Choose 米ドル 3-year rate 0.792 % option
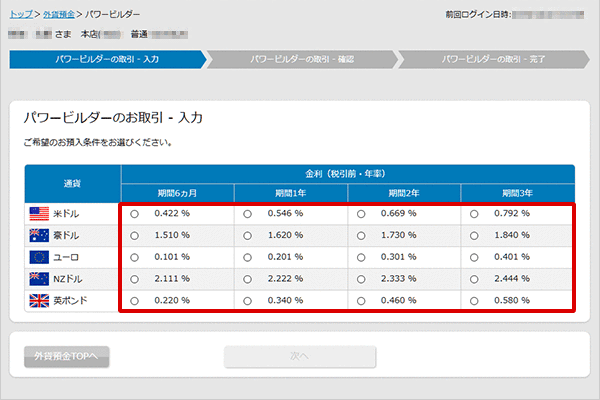Image resolution: width=600 pixels, height=400 pixels. [x=474, y=213]
